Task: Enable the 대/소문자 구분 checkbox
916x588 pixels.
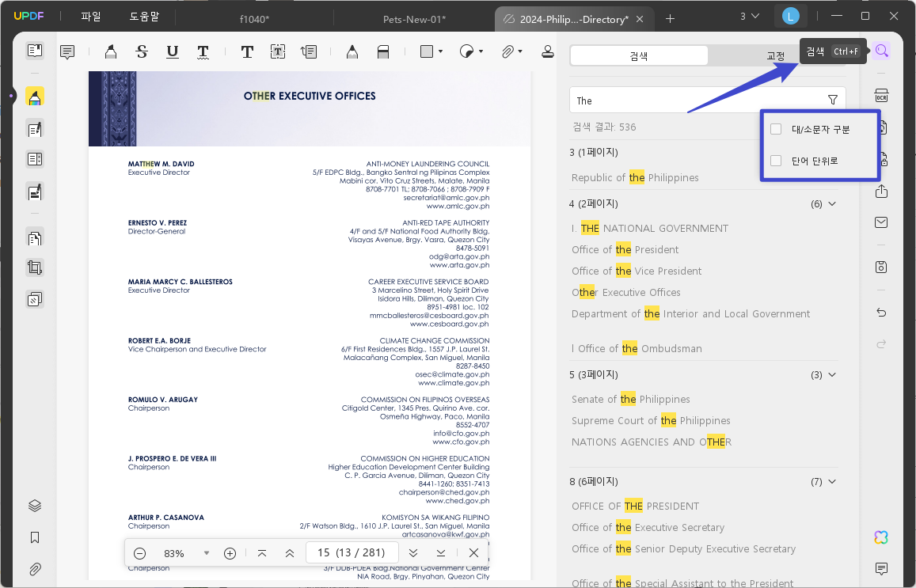Action: [x=776, y=129]
